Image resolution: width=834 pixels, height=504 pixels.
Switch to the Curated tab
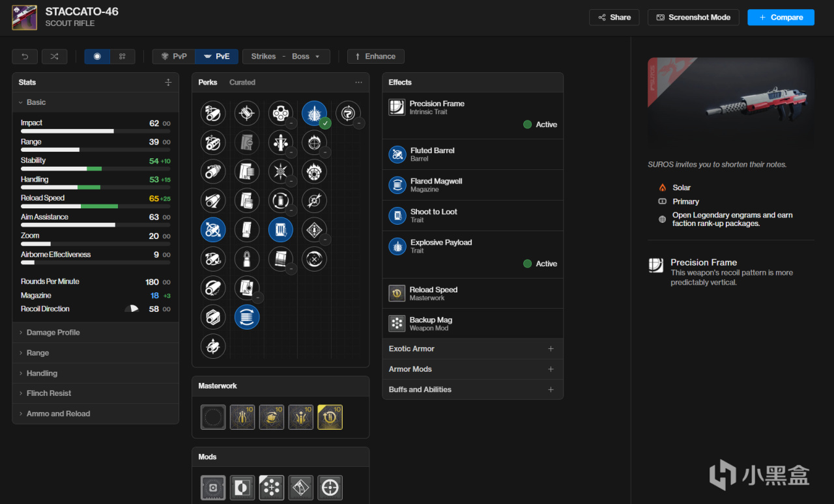pyautogui.click(x=242, y=83)
